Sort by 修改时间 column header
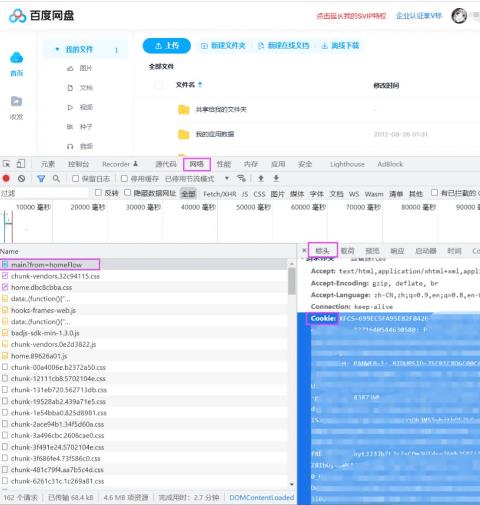 point(386,85)
